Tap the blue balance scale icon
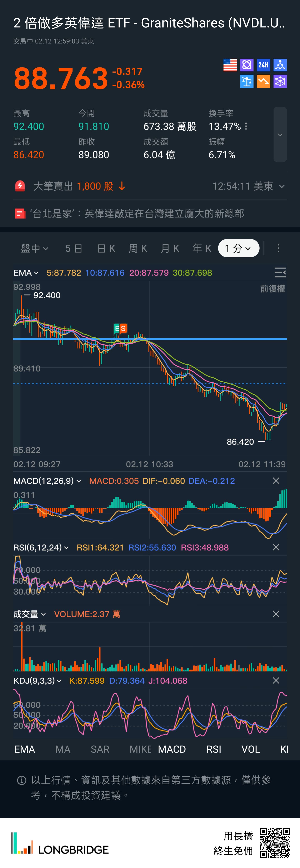 (247, 82)
